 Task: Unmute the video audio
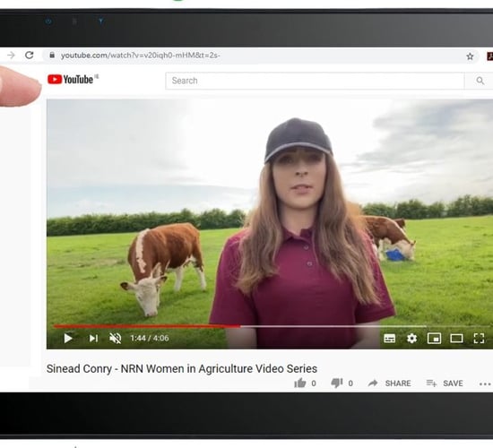click(x=115, y=339)
